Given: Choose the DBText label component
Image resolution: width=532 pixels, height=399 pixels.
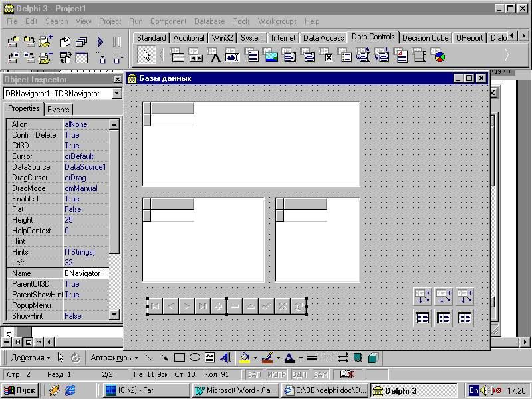Looking at the screenshot, I should coord(214,55).
